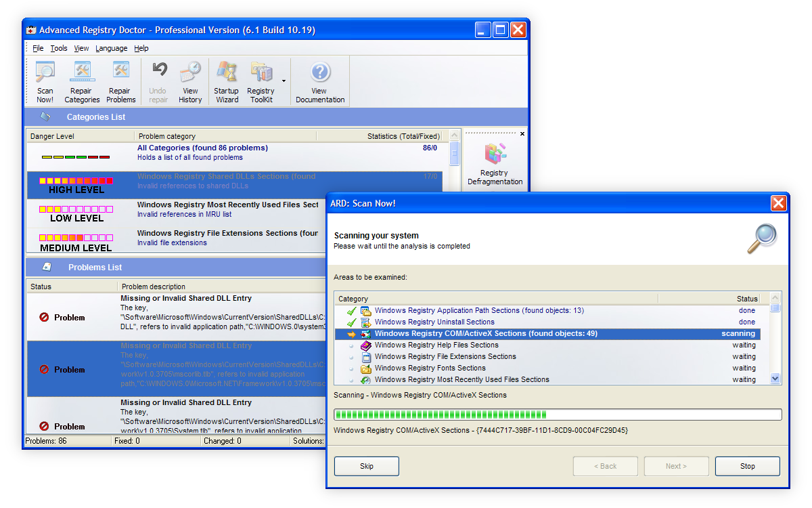Open the Language menu

click(111, 48)
